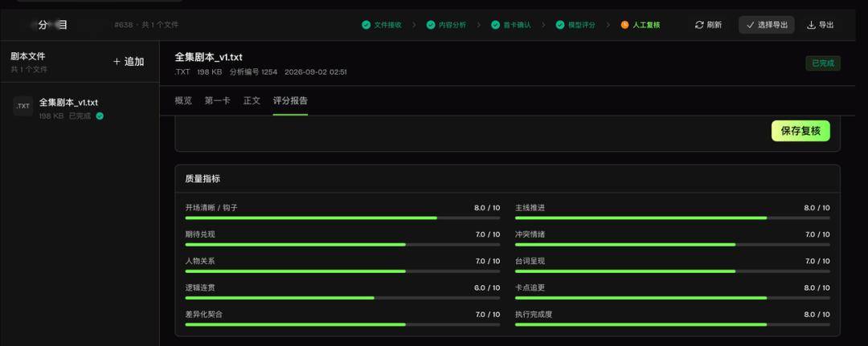Click the 文件接收 step label
Image resolution: width=868 pixels, height=346 pixels.
pos(388,25)
